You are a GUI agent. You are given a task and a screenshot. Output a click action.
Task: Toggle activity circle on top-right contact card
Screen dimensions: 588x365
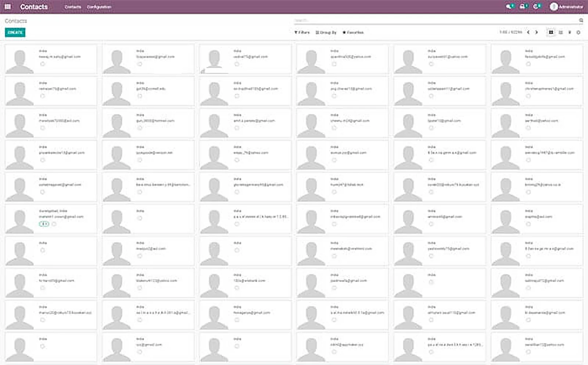coord(528,64)
